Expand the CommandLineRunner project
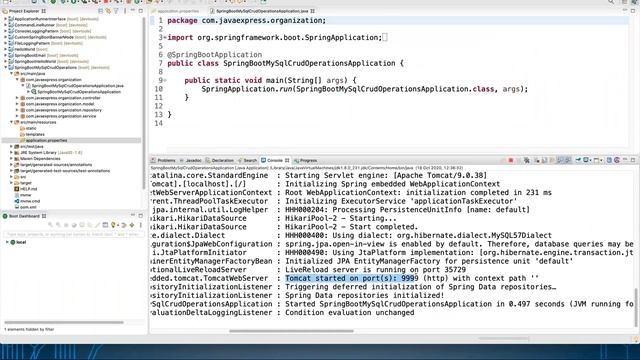 [x=5, y=25]
